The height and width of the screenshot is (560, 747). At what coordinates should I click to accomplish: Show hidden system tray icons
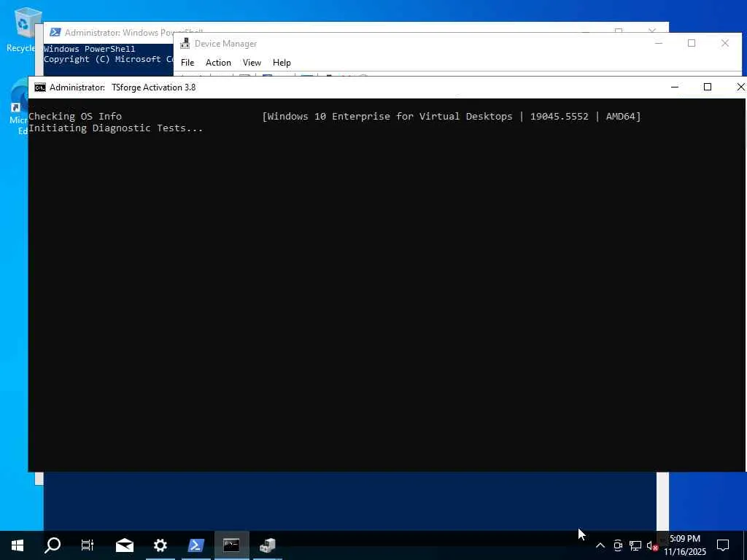(600, 545)
